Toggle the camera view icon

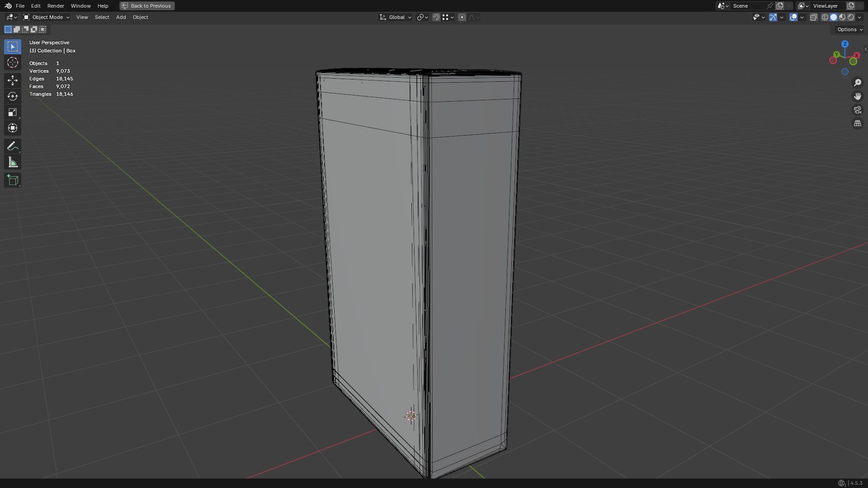tap(857, 110)
